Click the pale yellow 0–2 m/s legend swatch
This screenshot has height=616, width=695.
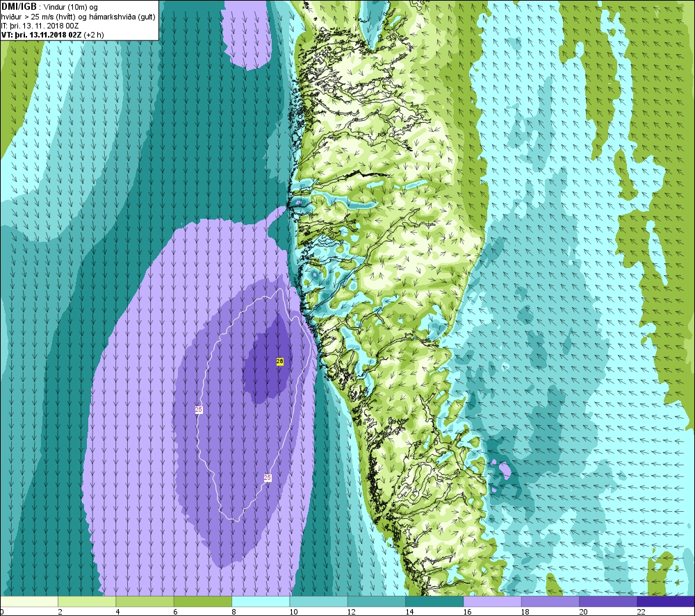pos(29,601)
